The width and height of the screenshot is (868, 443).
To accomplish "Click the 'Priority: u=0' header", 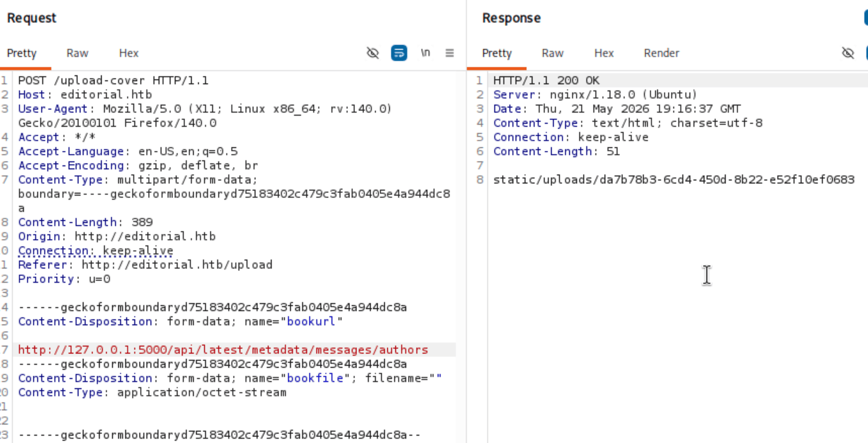I will 64,279.
